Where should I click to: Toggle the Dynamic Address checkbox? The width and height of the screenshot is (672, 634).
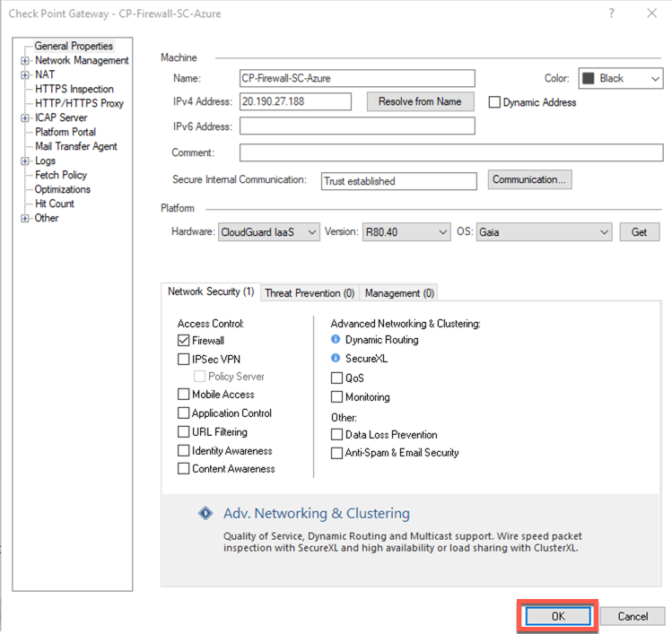[494, 102]
